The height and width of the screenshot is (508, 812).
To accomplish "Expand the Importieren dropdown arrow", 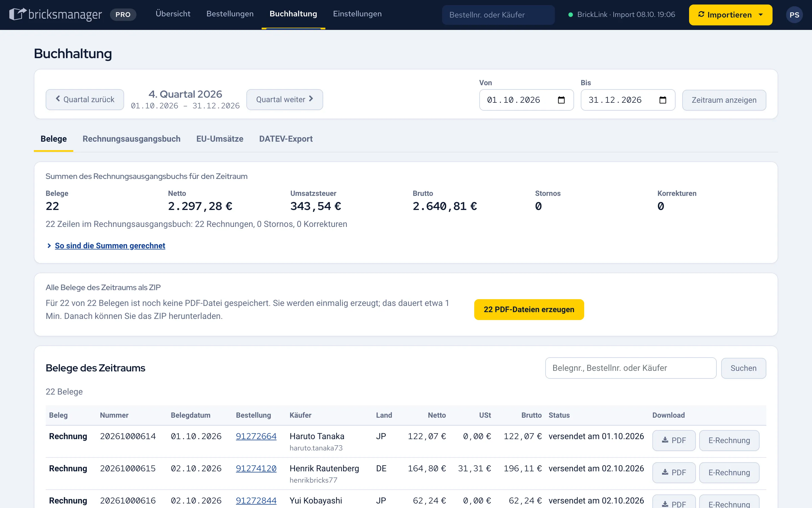I will (761, 15).
